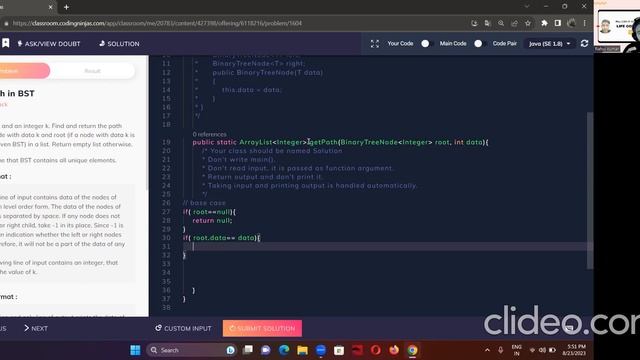Bookmark this page with the star icon

(528, 23)
